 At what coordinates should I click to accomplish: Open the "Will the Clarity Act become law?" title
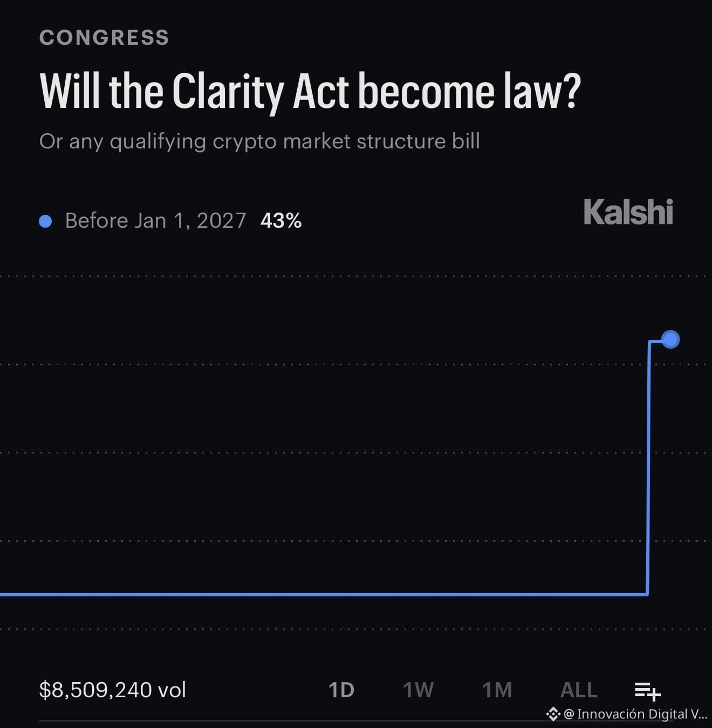pos(310,91)
